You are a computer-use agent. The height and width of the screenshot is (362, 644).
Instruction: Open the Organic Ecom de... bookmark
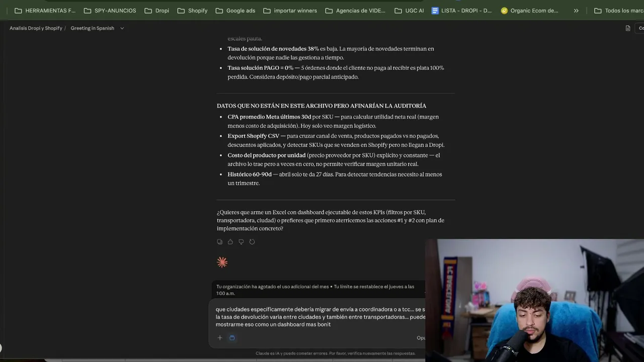point(530,11)
